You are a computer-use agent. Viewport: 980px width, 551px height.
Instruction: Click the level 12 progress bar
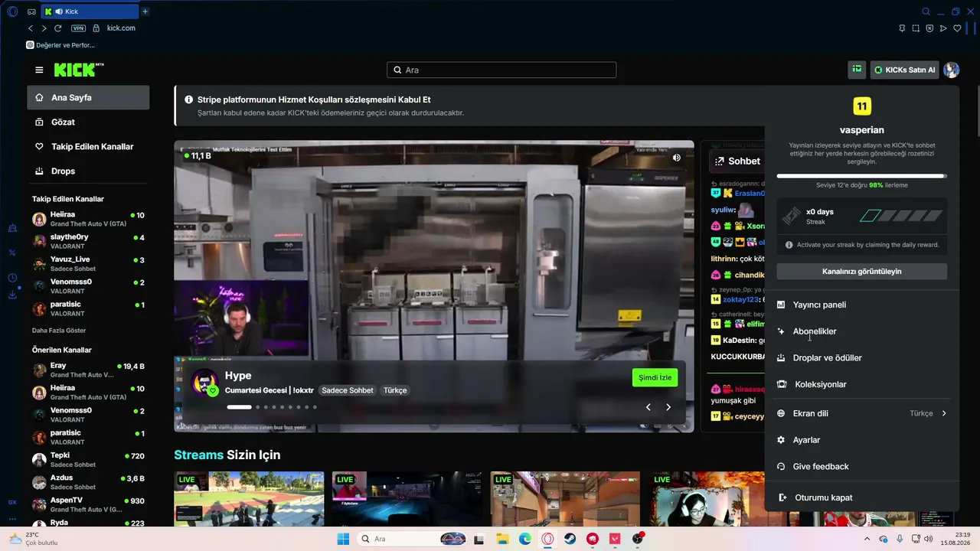click(862, 176)
